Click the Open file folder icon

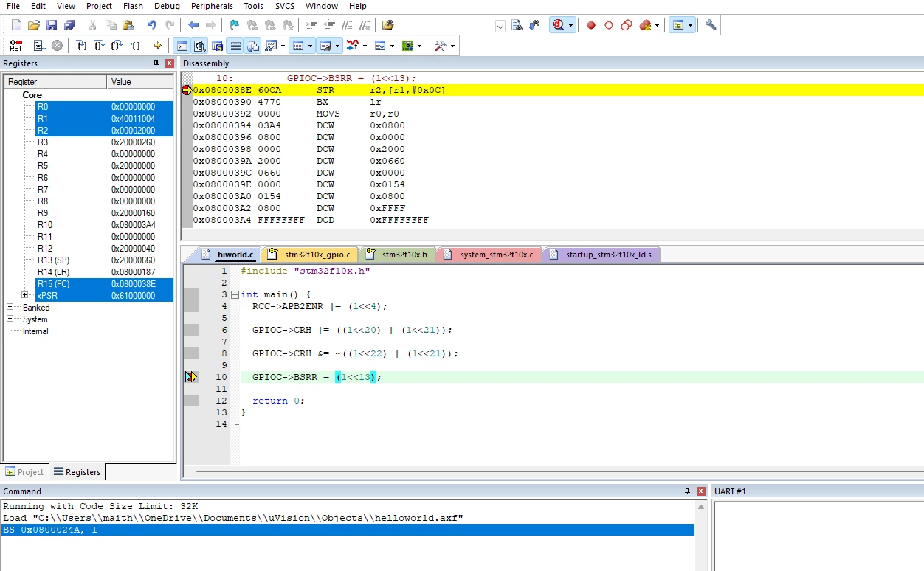(34, 25)
